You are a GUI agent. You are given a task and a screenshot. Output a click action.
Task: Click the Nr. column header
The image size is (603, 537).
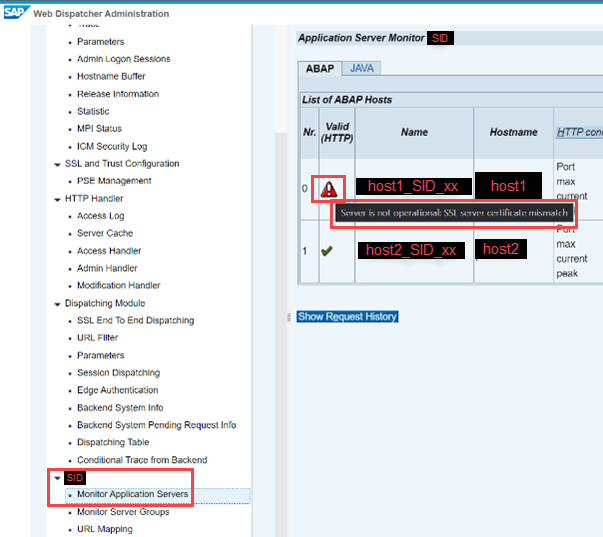[x=309, y=132]
